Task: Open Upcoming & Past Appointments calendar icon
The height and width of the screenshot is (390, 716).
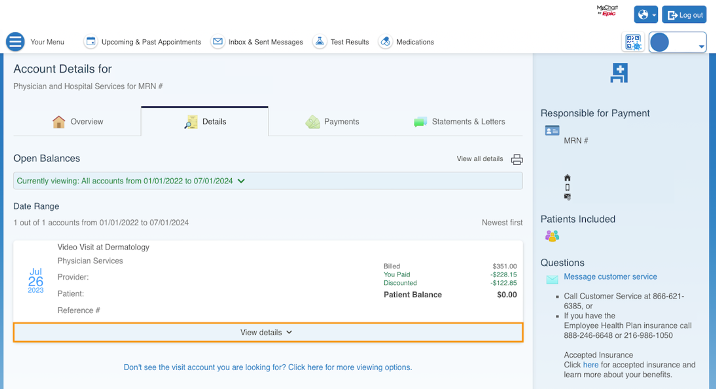Action: [x=90, y=42]
